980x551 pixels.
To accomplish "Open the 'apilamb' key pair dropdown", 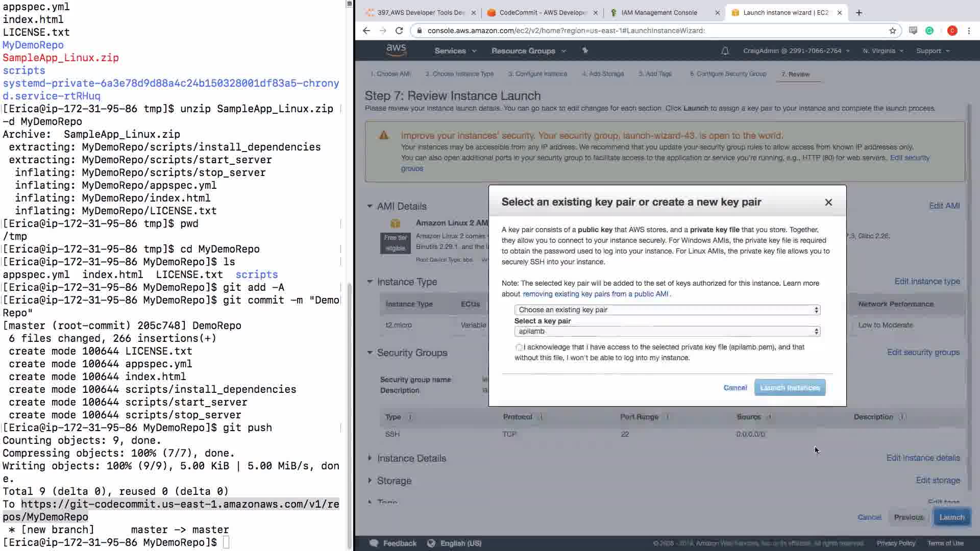I will (x=667, y=331).
